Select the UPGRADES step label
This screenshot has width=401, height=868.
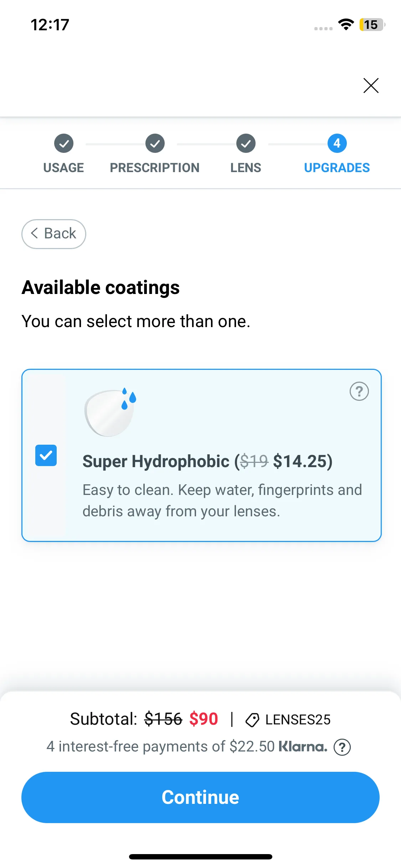click(337, 168)
